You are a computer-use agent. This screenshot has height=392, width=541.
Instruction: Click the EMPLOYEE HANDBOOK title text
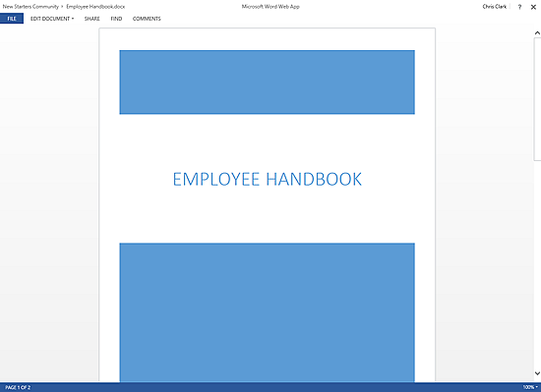268,179
